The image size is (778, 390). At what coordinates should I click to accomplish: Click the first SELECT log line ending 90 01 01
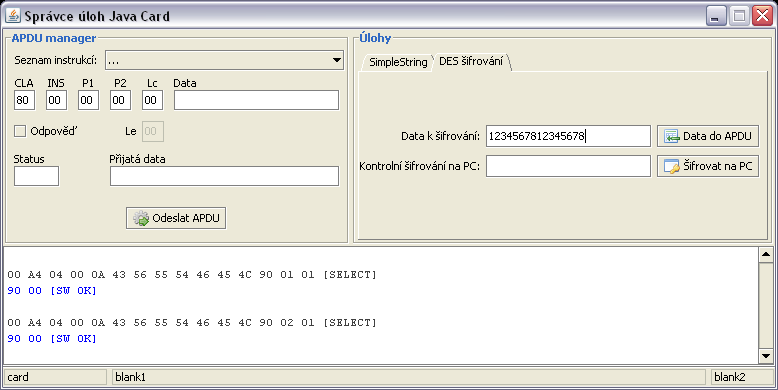tap(192, 274)
